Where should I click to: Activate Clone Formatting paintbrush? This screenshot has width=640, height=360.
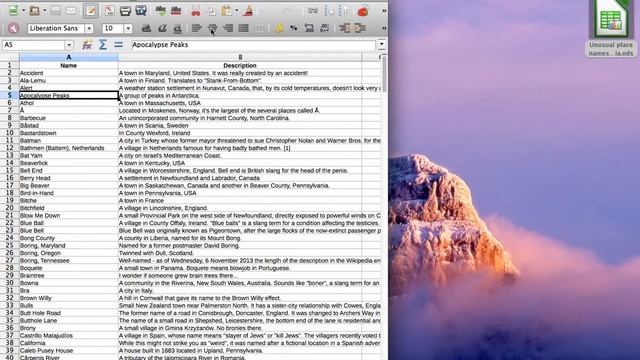[248, 11]
